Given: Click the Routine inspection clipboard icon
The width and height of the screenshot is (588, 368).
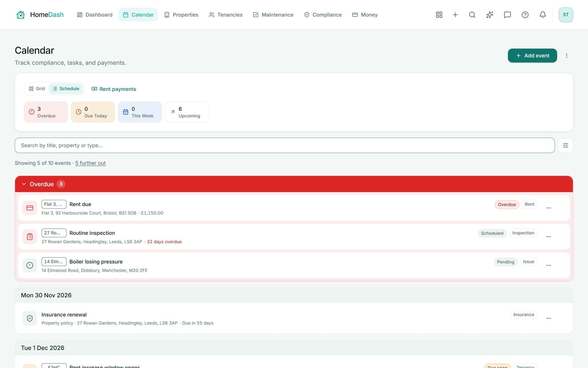Looking at the screenshot, I should pos(30,237).
